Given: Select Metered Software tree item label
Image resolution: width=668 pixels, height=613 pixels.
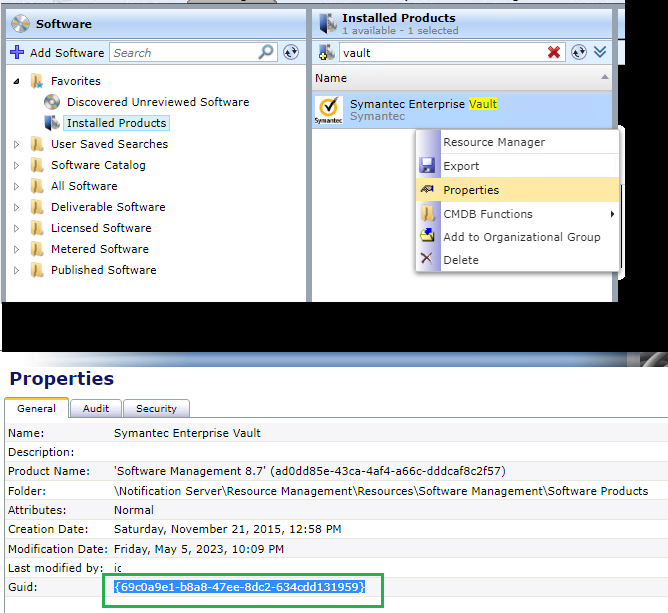Looking at the screenshot, I should 100,249.
